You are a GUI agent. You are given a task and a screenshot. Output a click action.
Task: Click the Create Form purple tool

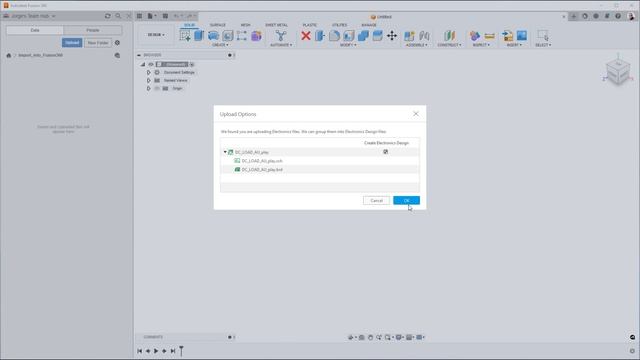click(256, 36)
